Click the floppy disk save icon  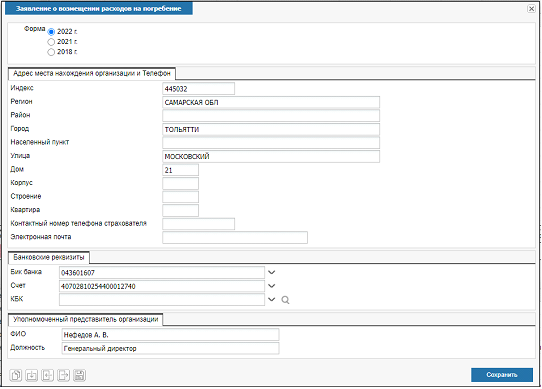click(79, 375)
